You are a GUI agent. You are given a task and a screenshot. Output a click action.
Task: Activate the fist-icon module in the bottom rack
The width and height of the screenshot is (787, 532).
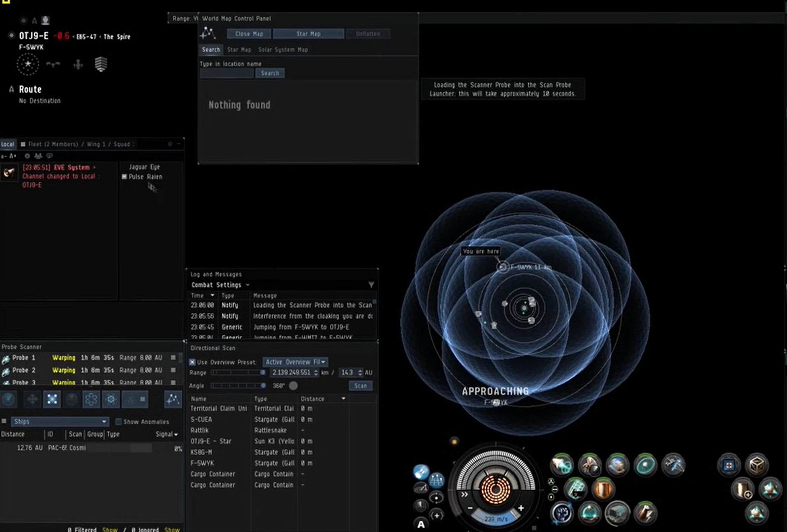(561, 513)
